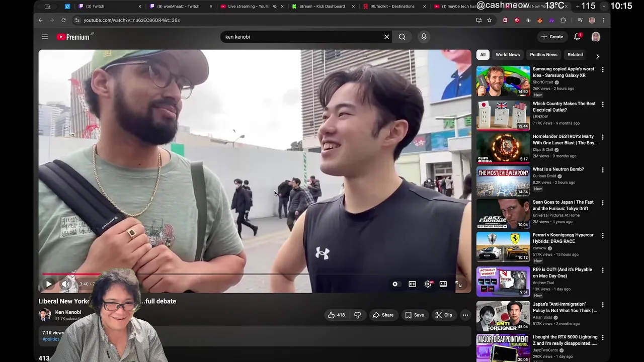Click the Ken Kenobi channel avatar
The image size is (644, 362).
45,315
